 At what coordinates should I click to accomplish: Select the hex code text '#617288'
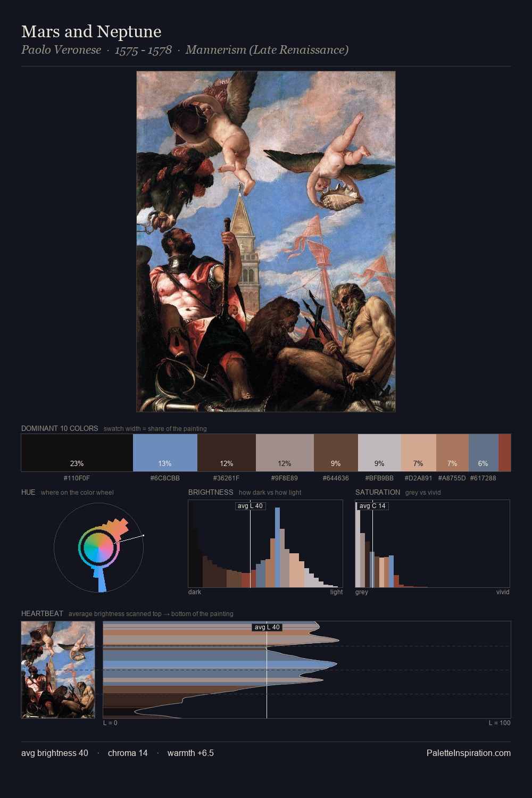483,478
